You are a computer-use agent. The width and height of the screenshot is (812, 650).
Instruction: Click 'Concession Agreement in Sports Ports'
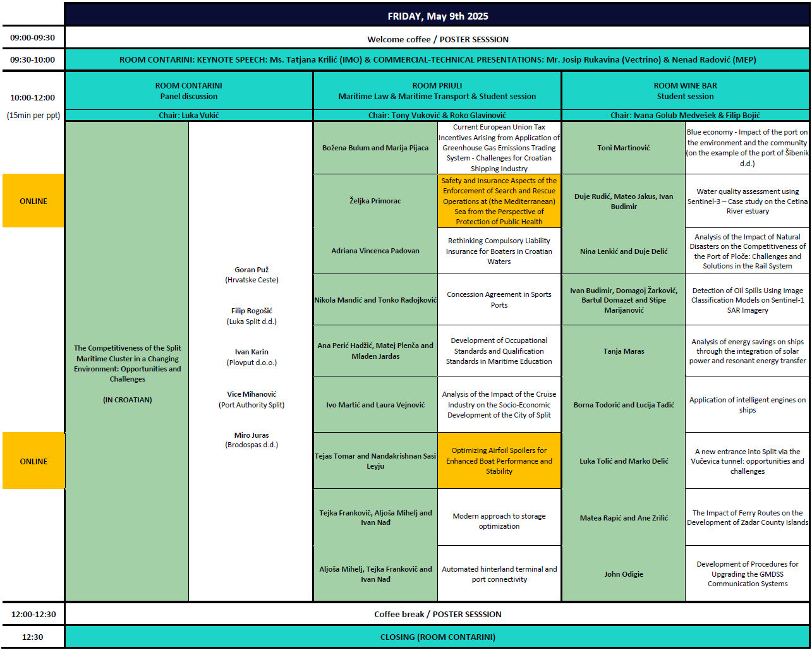499,300
